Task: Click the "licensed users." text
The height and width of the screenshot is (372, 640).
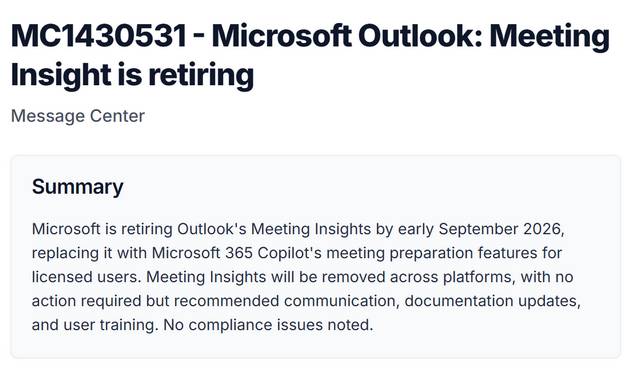Action: [x=87, y=277]
